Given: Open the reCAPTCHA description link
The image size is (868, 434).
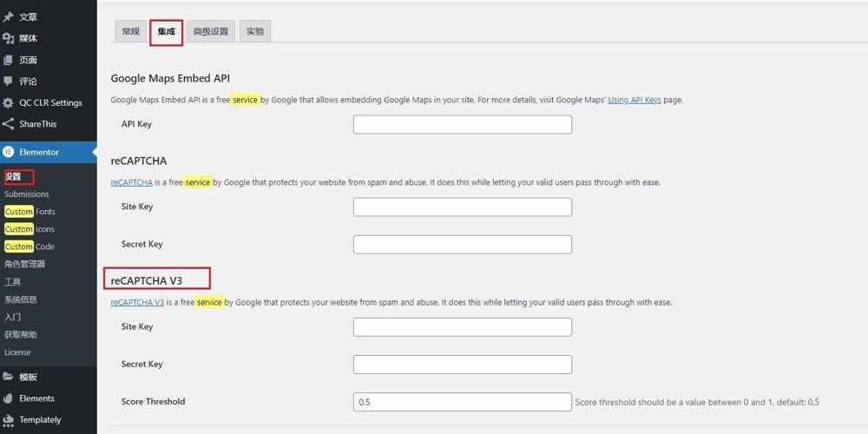Looking at the screenshot, I should pos(132,182).
